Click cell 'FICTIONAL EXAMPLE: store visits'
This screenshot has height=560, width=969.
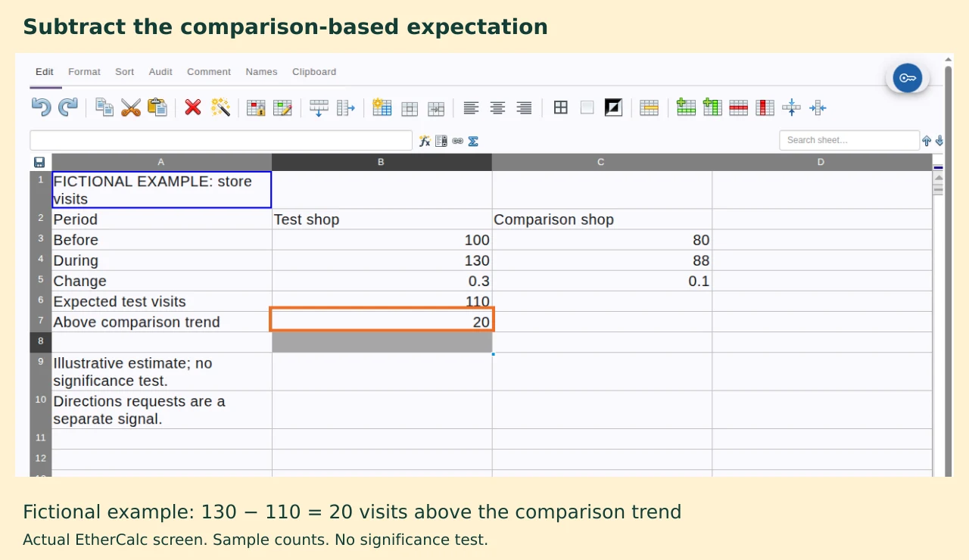[161, 190]
